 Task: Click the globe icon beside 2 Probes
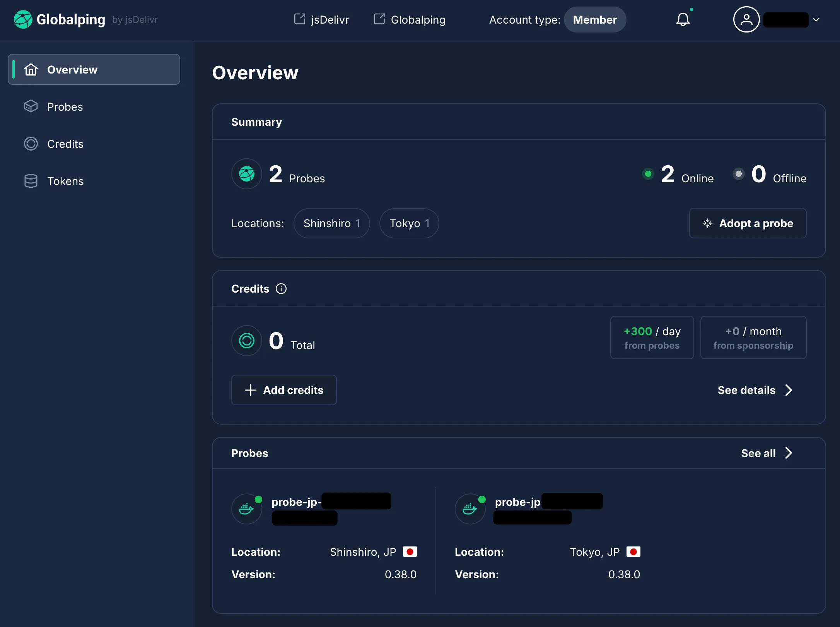pyautogui.click(x=247, y=174)
